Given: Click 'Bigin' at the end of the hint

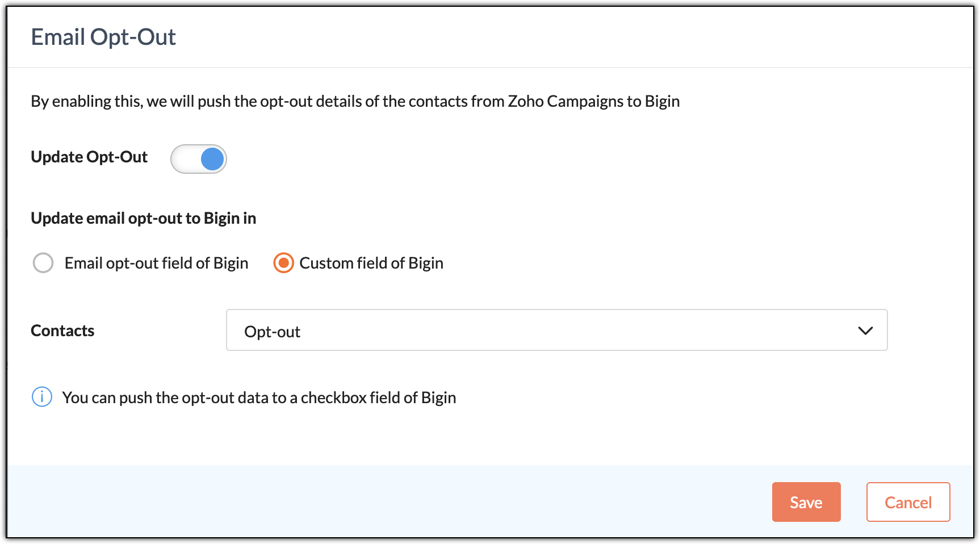Looking at the screenshot, I should (x=438, y=397).
